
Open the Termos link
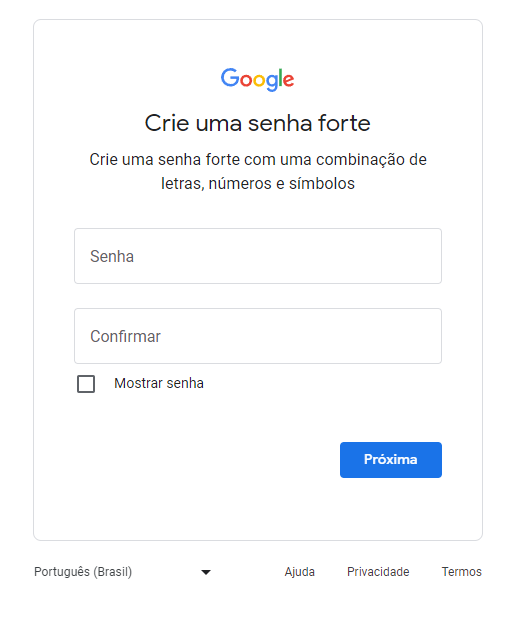point(462,572)
